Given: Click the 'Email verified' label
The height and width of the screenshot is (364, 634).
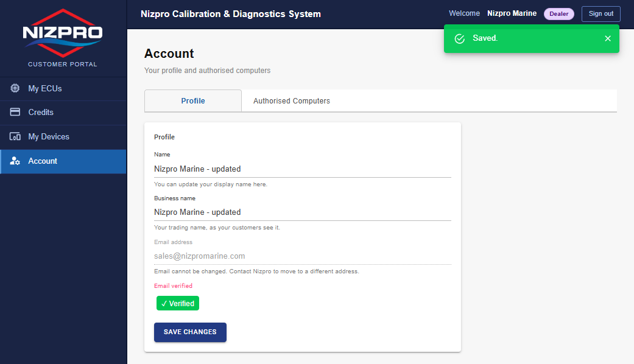Looking at the screenshot, I should click(173, 285).
